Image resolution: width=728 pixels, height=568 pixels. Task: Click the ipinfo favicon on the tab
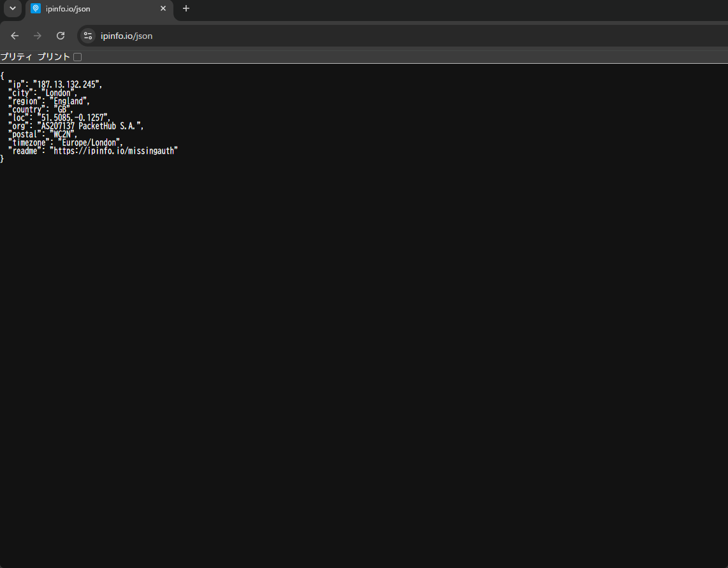[36, 8]
